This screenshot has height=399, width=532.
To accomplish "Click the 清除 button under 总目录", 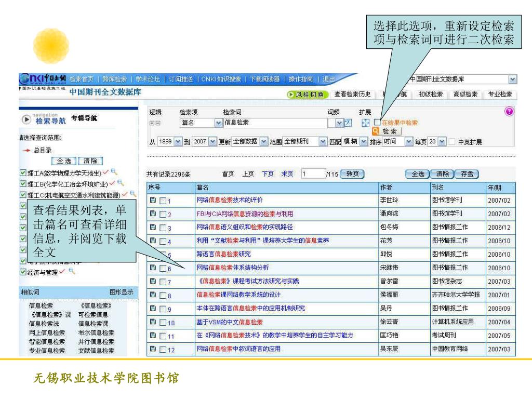I will coord(90,161).
